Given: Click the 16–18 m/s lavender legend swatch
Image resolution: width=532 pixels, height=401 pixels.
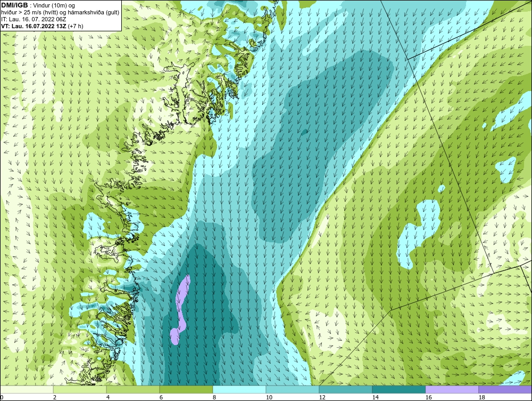Looking at the screenshot, I should [452, 389].
